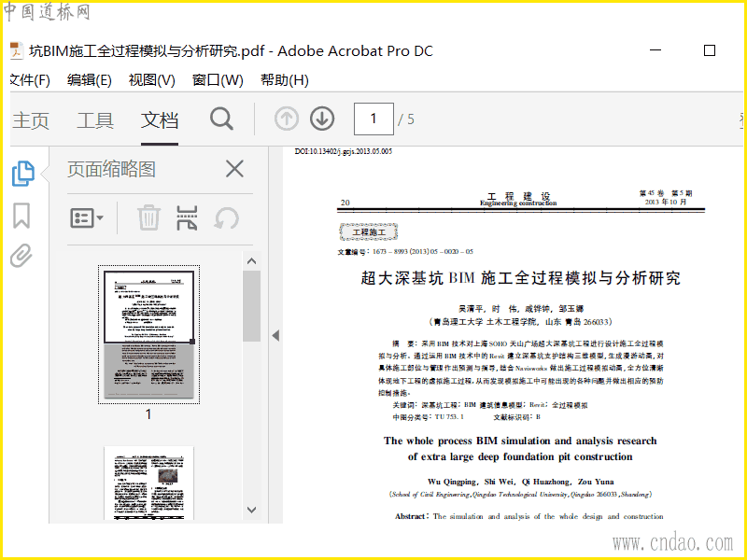Open the page thumbnails sidebar icon
Image resolution: width=747 pixels, height=560 pixels.
(x=22, y=173)
